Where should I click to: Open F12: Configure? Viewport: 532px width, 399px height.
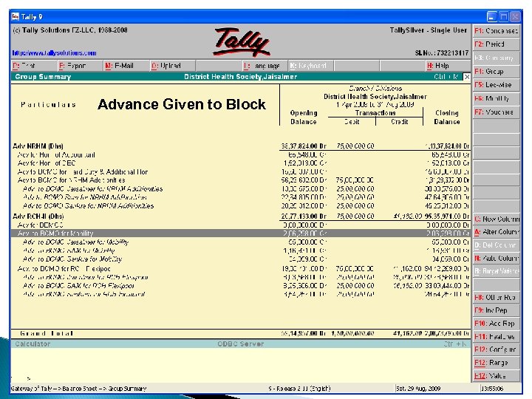[496, 349]
